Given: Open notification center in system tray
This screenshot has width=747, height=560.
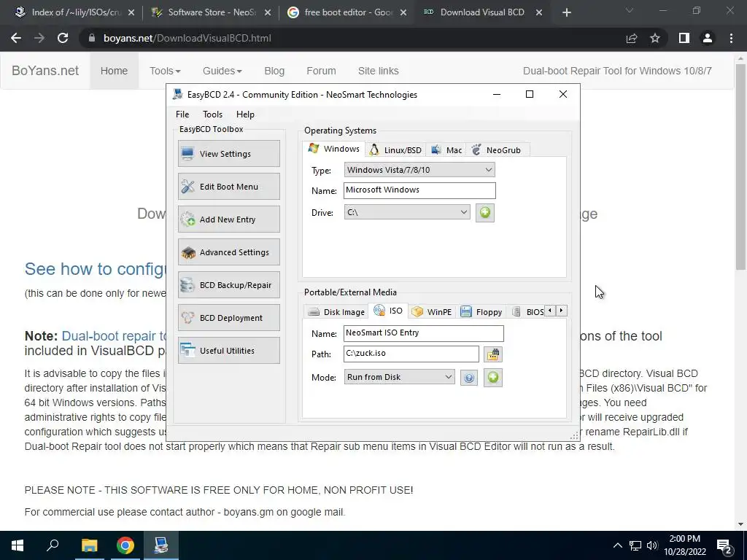Looking at the screenshot, I should click(724, 545).
